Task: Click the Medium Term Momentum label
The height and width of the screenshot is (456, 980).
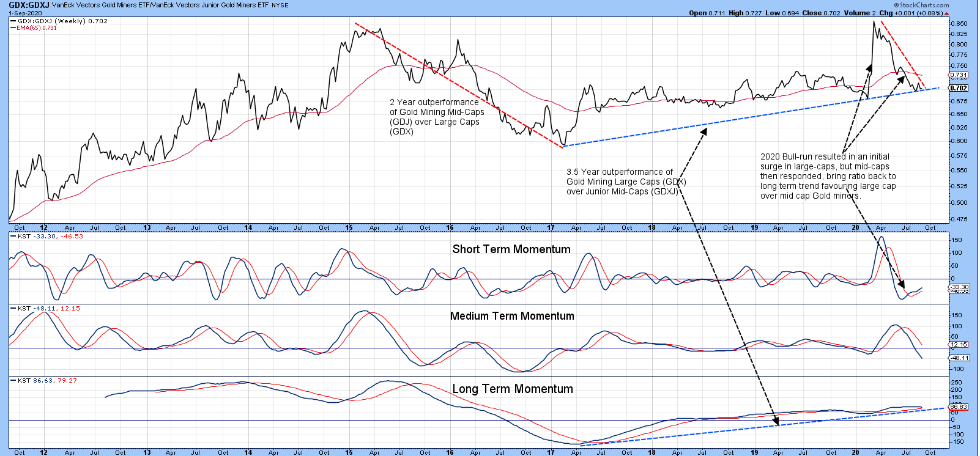Action: point(512,316)
